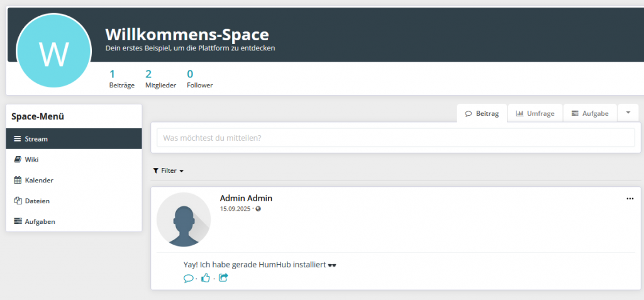This screenshot has height=300, width=644.
Task: Go to Dateien in Space-Menü
Action: (x=37, y=201)
